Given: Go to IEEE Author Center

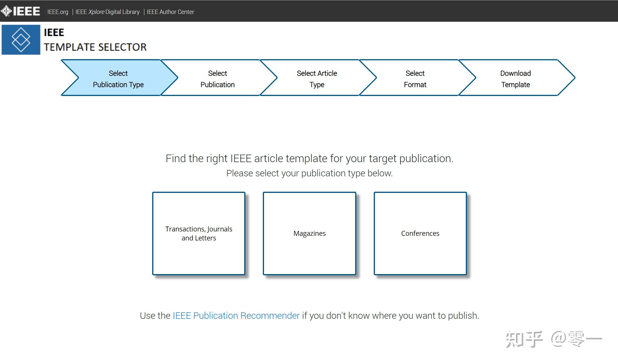Looking at the screenshot, I should [x=170, y=12].
